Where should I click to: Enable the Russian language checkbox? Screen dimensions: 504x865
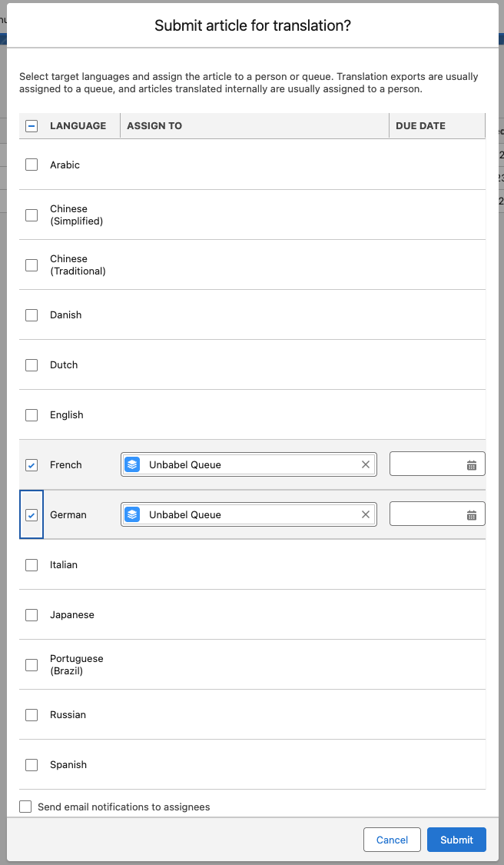[x=31, y=715]
